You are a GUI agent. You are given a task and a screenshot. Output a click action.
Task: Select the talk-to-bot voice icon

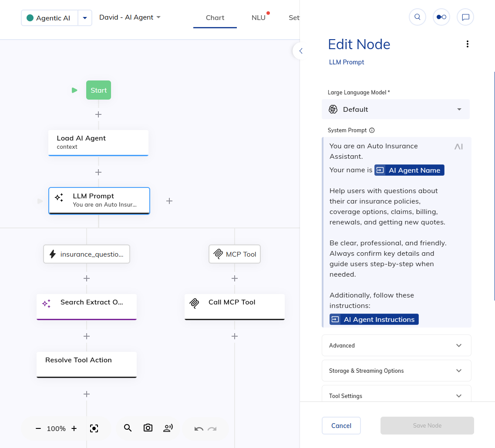coord(168,428)
